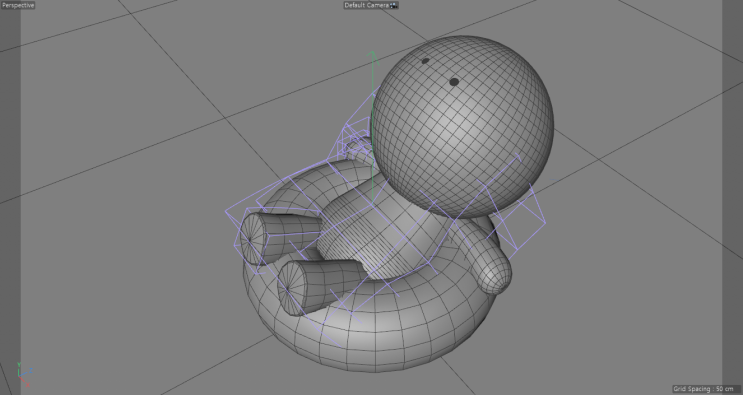The image size is (743, 395).
Task: Select the left dark eye on the head
Action: coord(425,61)
